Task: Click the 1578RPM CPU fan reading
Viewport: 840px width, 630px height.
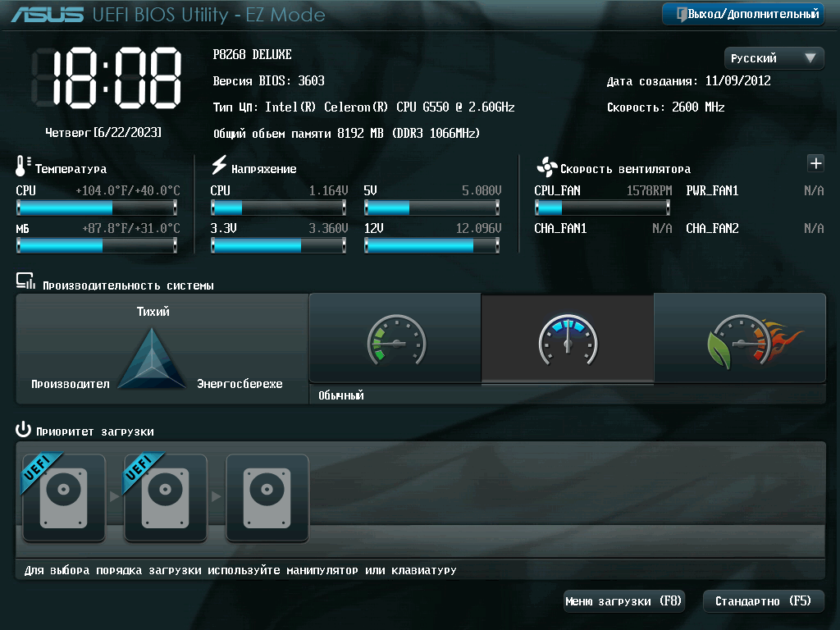Action: [x=650, y=190]
